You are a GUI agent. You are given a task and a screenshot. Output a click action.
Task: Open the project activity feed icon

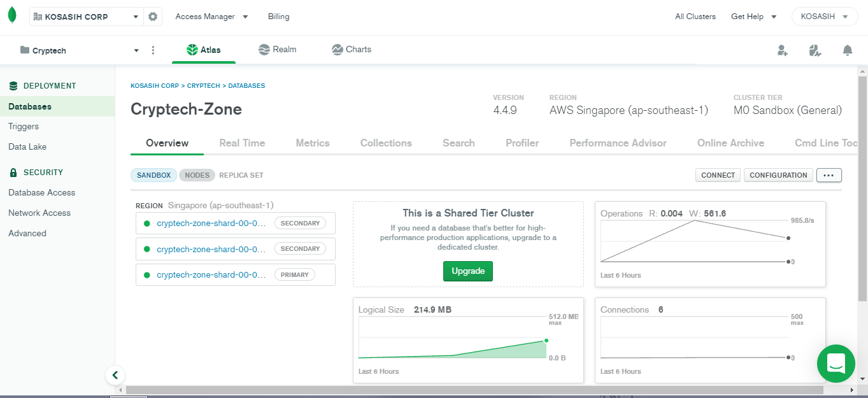[815, 50]
